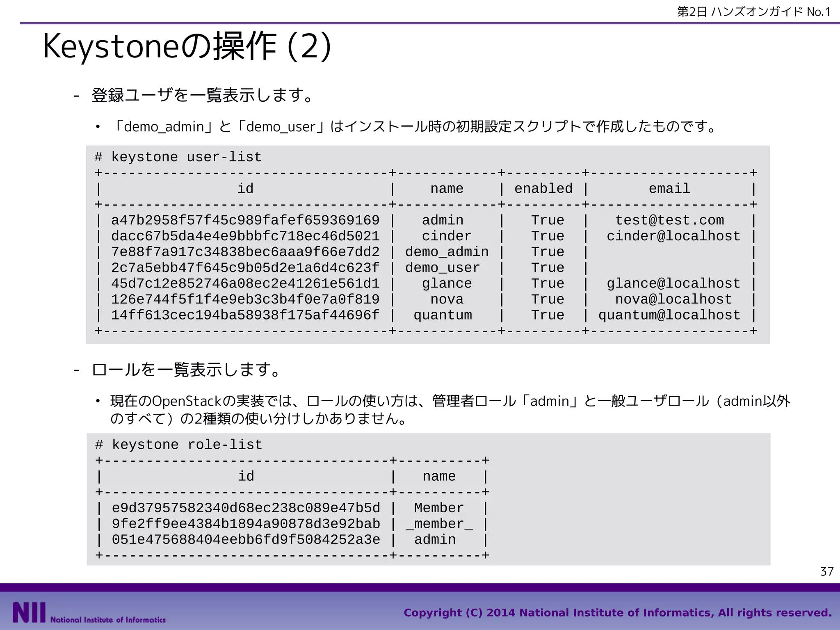Select user id 'a47b2958f57f45c989fafef659369169'
The height and width of the screenshot is (630, 840).
click(245, 220)
